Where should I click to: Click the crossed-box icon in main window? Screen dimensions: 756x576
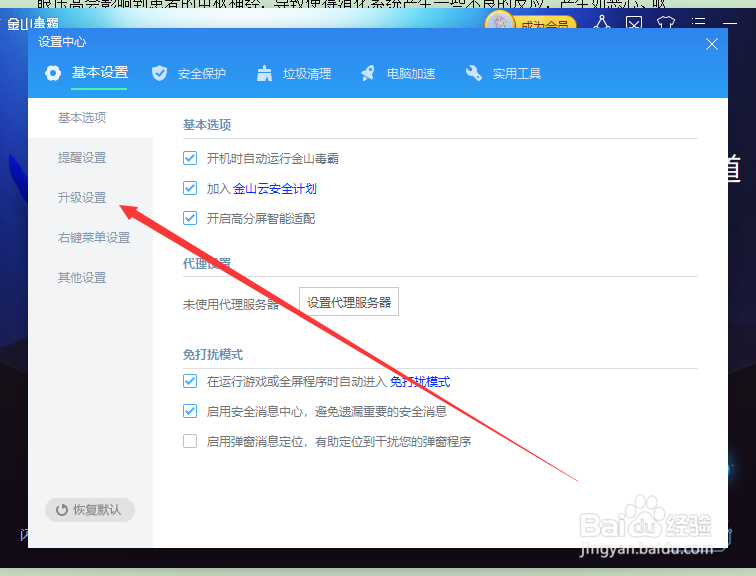[634, 23]
